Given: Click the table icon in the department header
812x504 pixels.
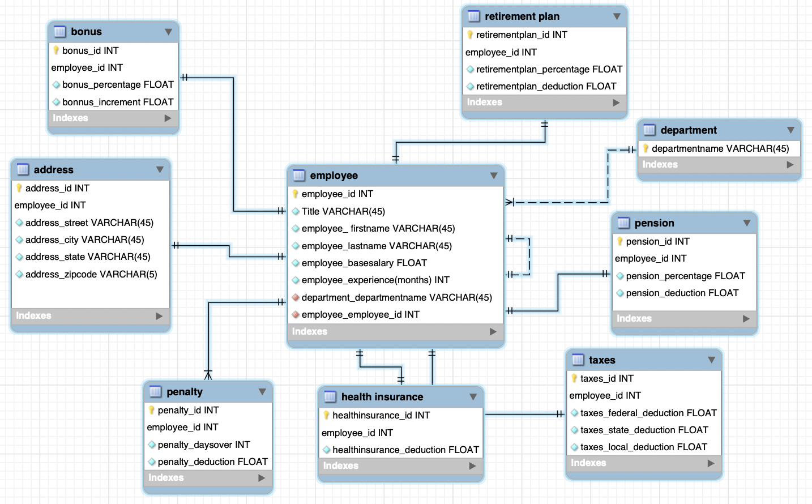Looking at the screenshot, I should 649,130.
